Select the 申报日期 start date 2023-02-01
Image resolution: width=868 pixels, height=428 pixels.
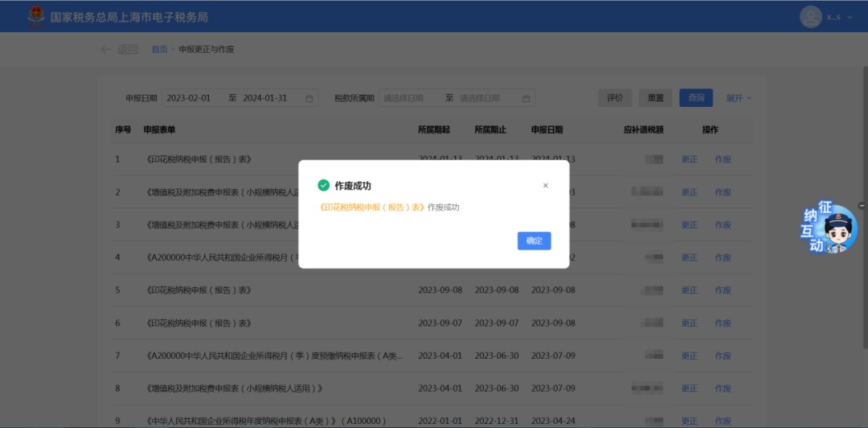point(190,98)
